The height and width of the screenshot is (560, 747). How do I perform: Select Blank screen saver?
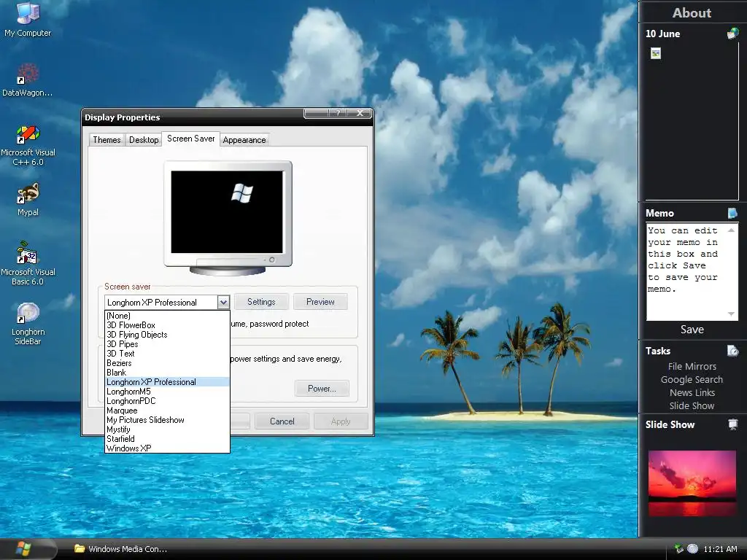(167, 373)
